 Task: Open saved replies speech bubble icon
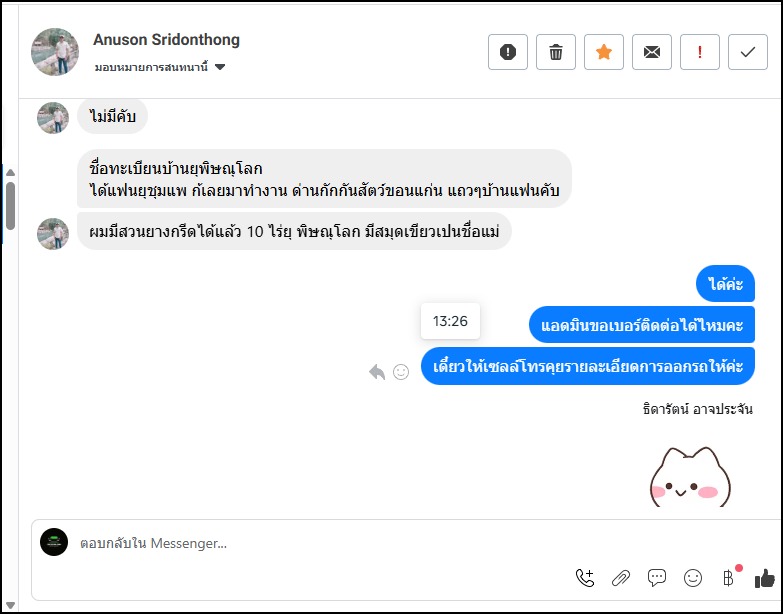657,577
